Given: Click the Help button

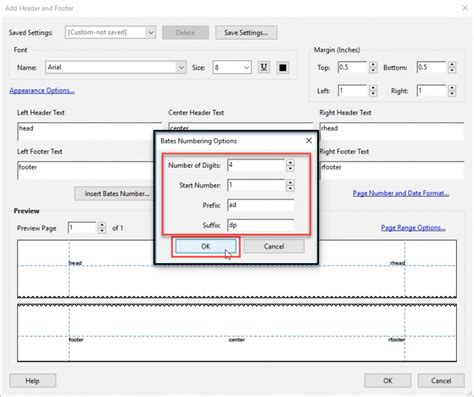Looking at the screenshot, I should click(32, 381).
